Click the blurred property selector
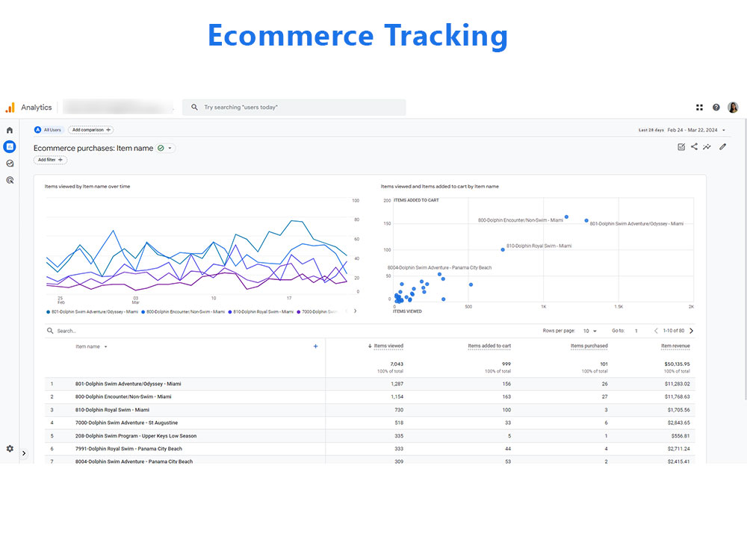 119,107
